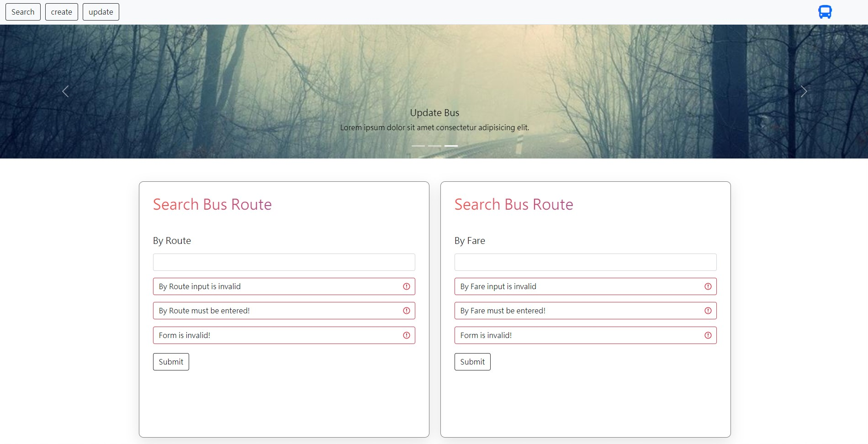
Task: Open the Search page from the navbar
Action: [23, 11]
